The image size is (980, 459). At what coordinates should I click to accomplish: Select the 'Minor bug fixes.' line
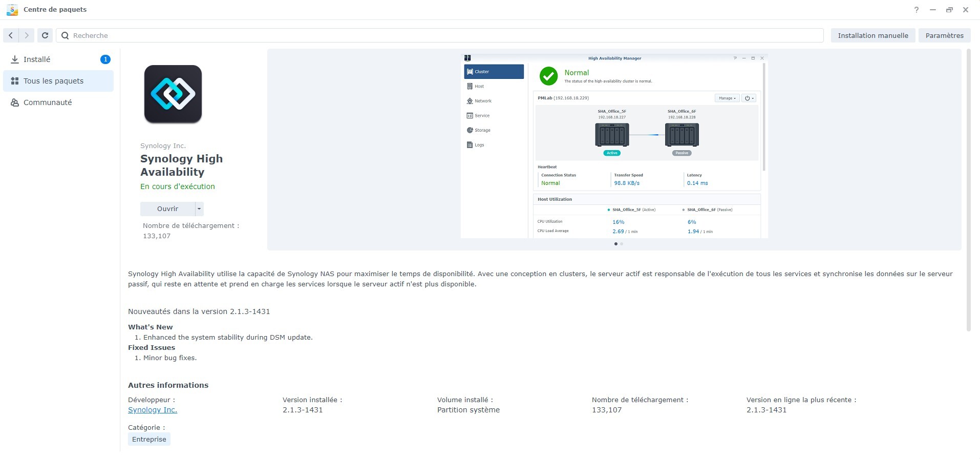point(170,358)
